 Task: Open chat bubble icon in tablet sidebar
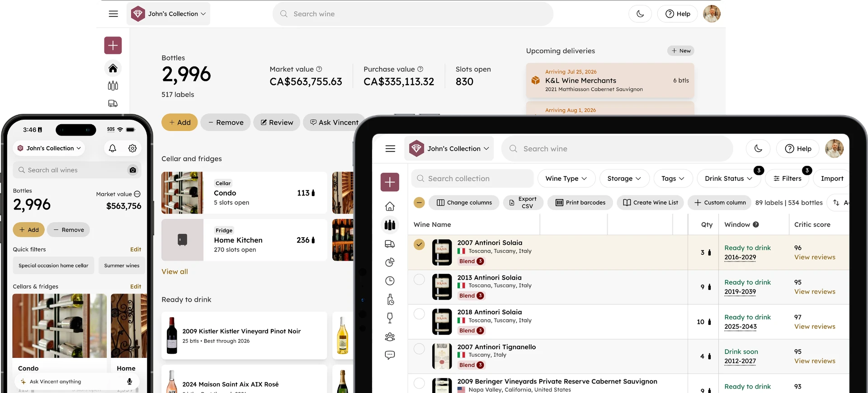coord(390,356)
